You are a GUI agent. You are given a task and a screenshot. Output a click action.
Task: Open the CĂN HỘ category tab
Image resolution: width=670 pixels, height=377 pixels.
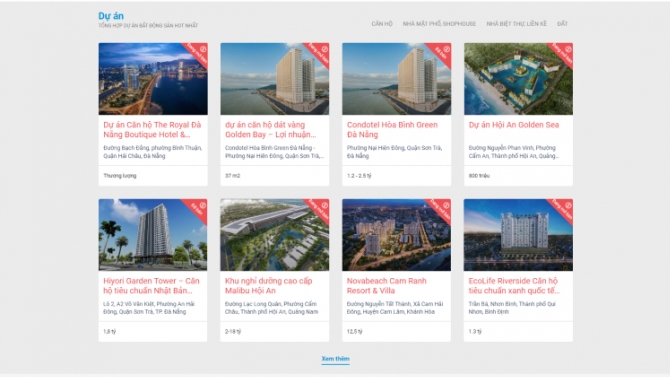pyautogui.click(x=382, y=24)
